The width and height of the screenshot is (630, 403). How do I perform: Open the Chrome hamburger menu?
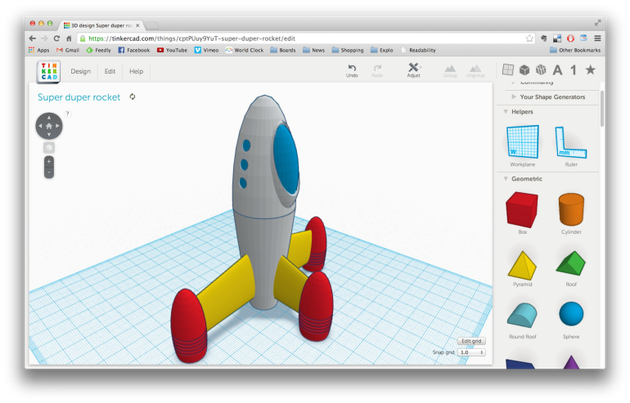click(x=597, y=39)
